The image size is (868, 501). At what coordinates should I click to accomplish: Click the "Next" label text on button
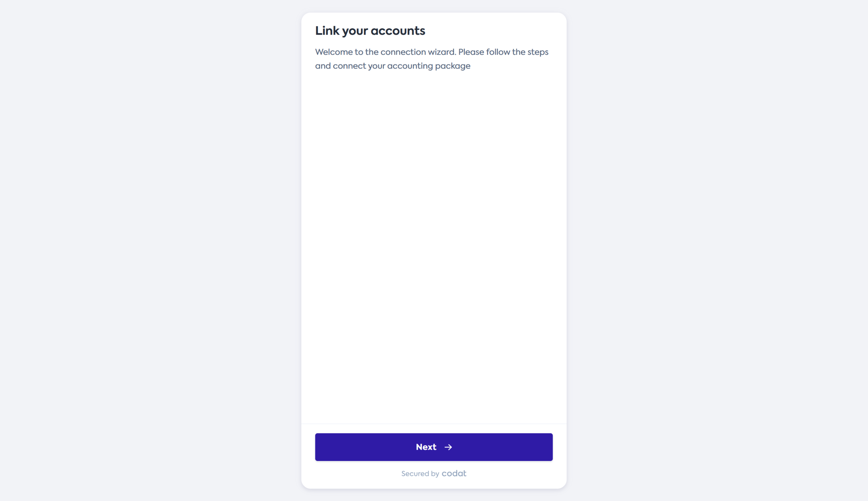pos(426,447)
